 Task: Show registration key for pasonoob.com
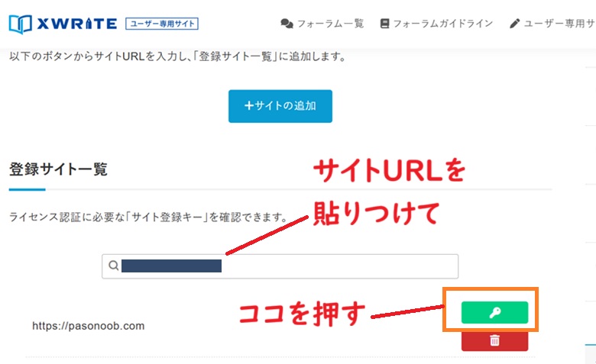pos(494,312)
